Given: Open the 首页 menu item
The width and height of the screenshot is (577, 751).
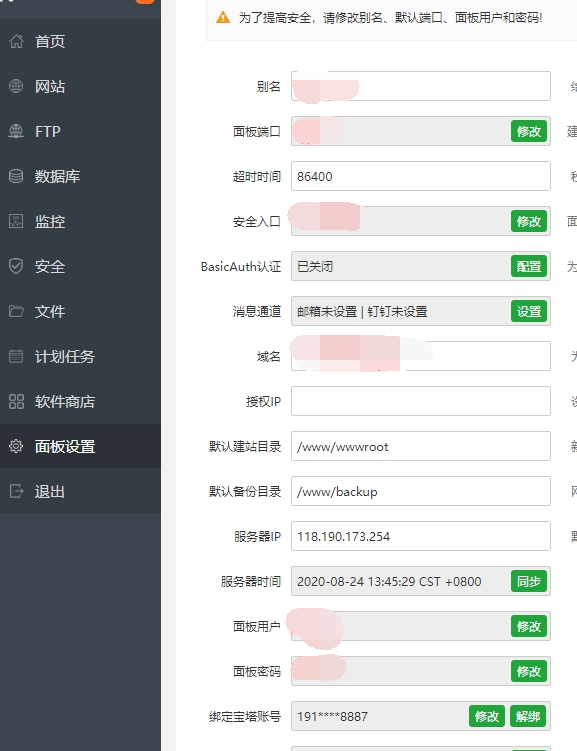Looking at the screenshot, I should 80,41.
